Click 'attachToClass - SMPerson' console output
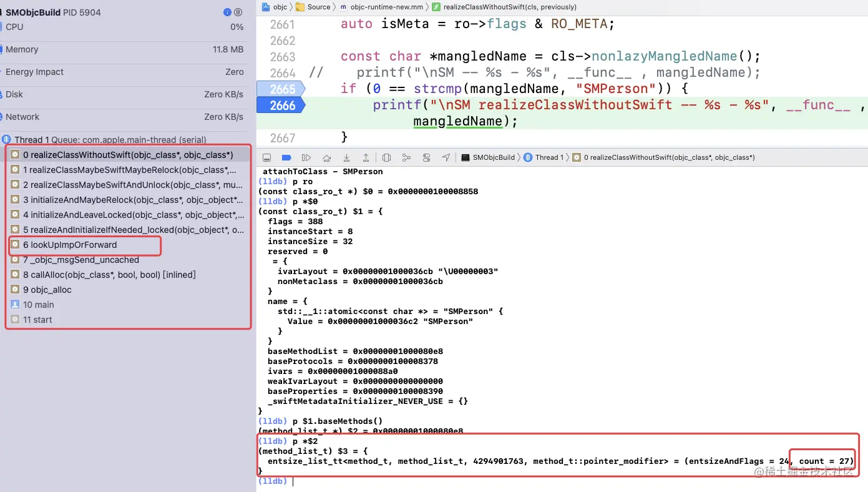 [x=323, y=172]
